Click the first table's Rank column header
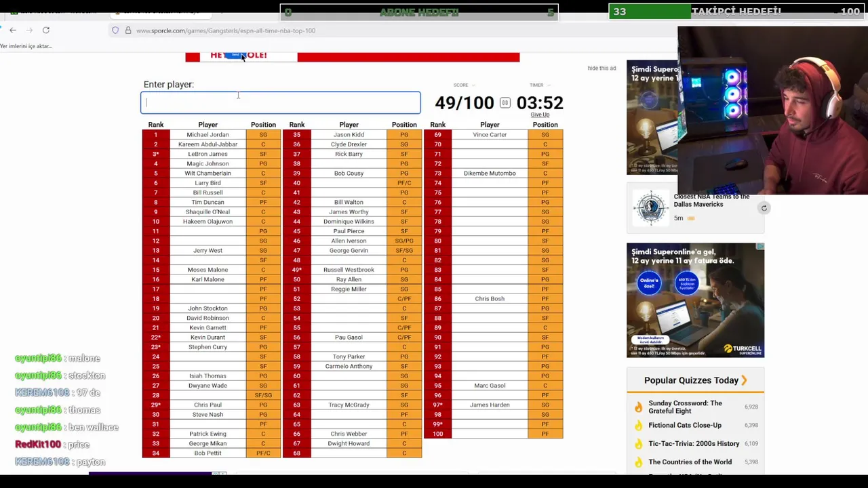This screenshot has width=868, height=488. (x=156, y=125)
